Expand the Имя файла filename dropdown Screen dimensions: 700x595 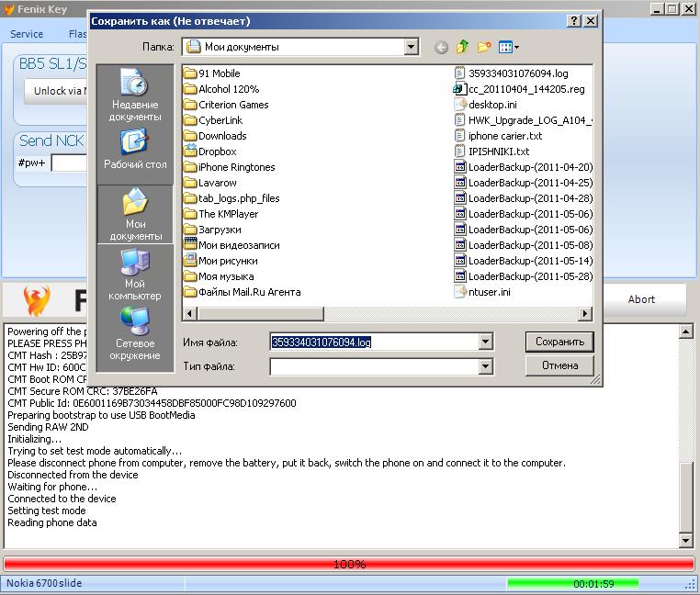[485, 342]
